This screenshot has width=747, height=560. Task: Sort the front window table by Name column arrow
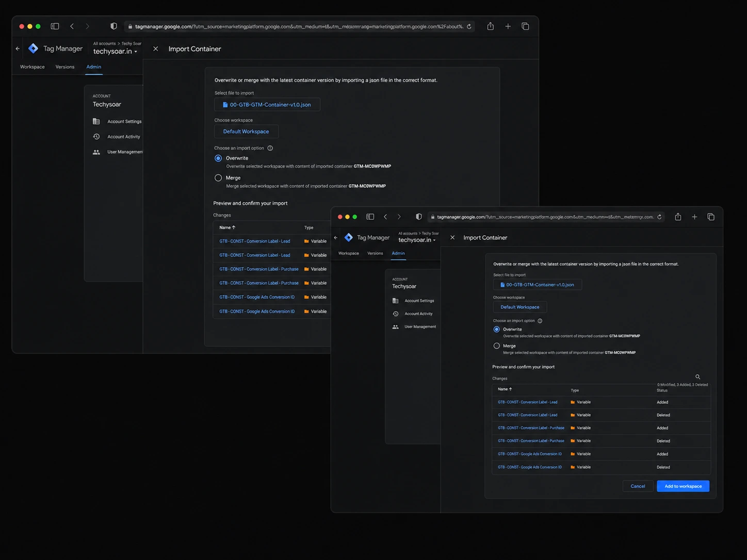click(510, 389)
